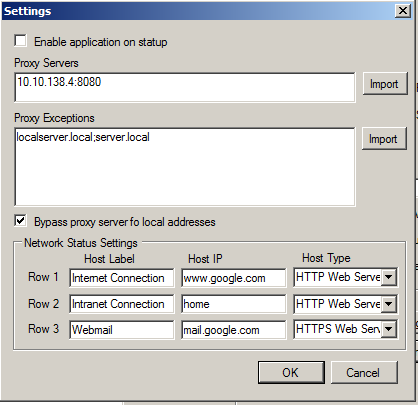This screenshot has height=405, width=418.
Task: Click the Row 3 label
Action: tap(43, 329)
